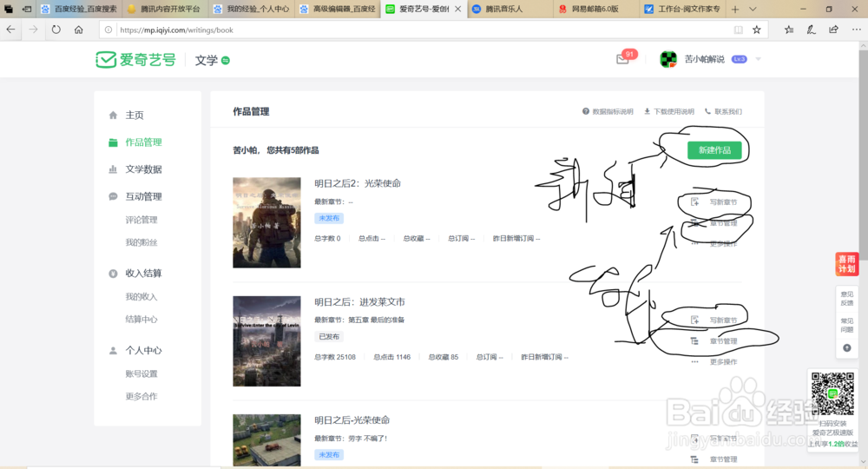Screen dimensions: 868x469
Task: Click the 文学 switch icon in header
Action: coord(226,60)
